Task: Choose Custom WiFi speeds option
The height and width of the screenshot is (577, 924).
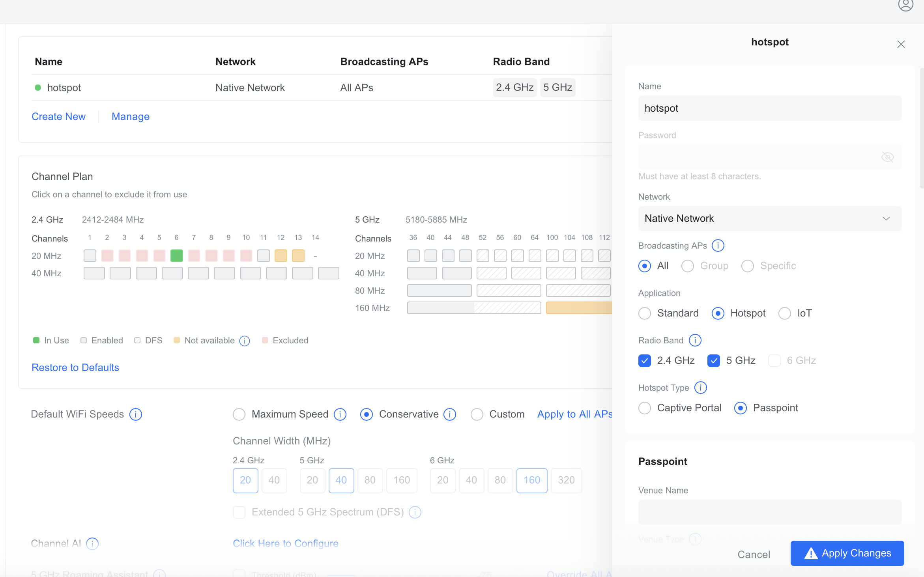Action: 477,414
